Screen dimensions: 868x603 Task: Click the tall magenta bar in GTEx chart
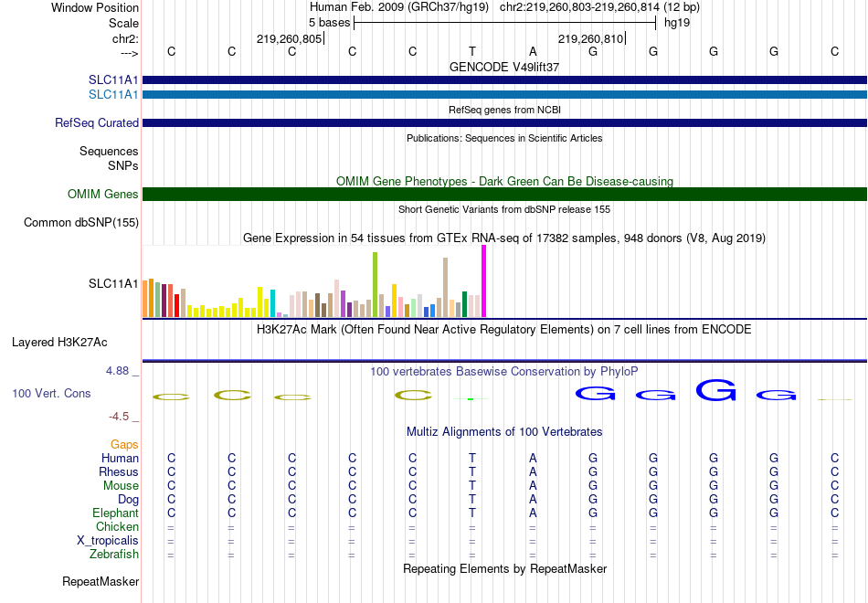click(x=484, y=281)
